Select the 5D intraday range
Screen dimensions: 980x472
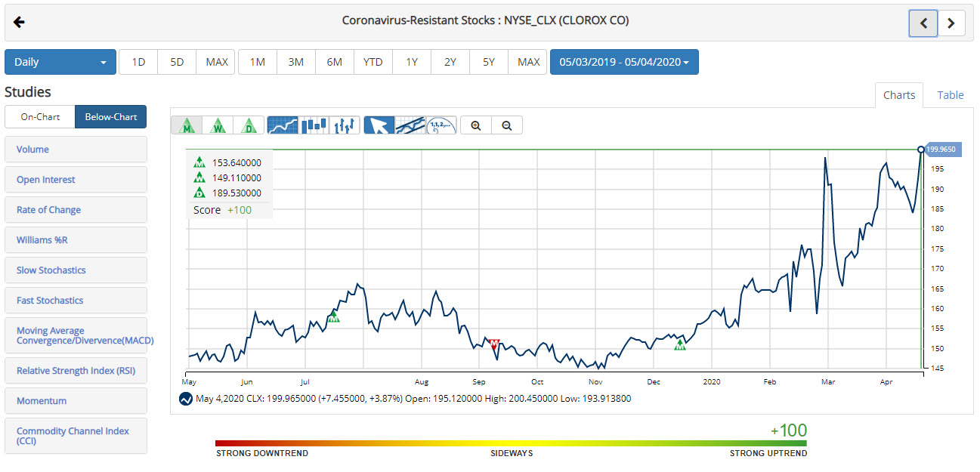177,62
